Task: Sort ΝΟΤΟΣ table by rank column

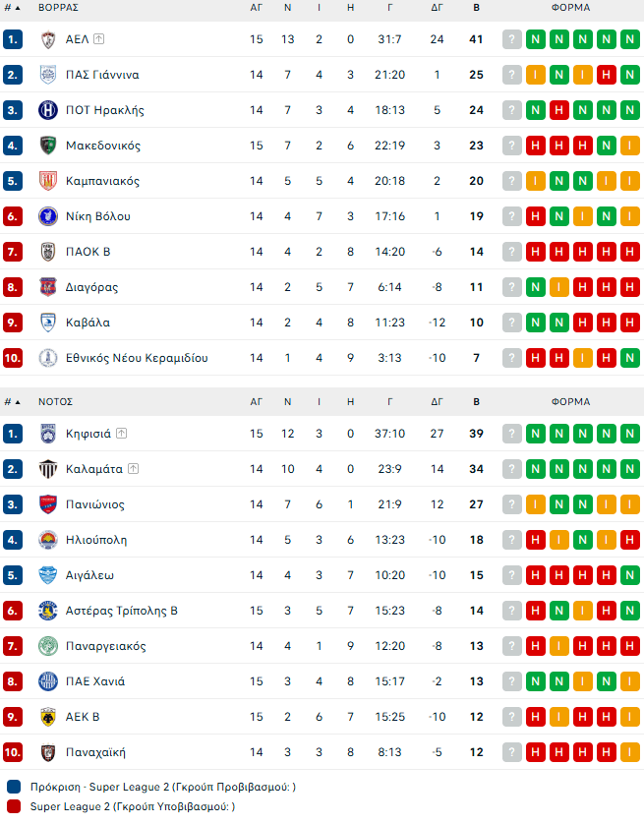Action: pyautogui.click(x=12, y=402)
